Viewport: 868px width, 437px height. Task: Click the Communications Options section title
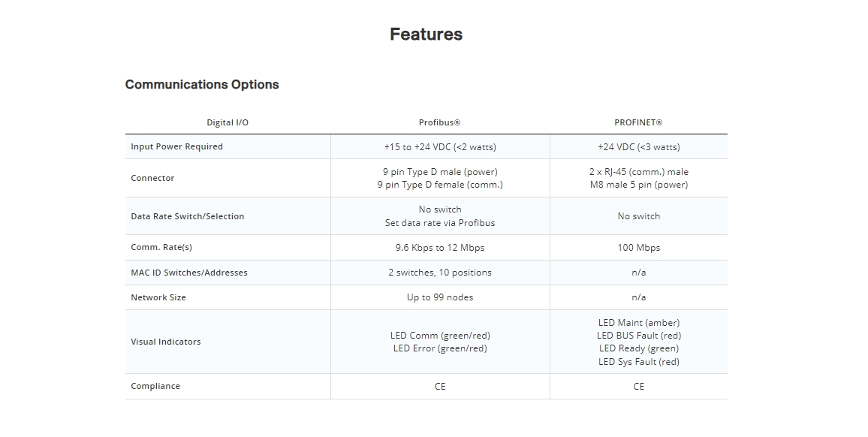coord(202,85)
